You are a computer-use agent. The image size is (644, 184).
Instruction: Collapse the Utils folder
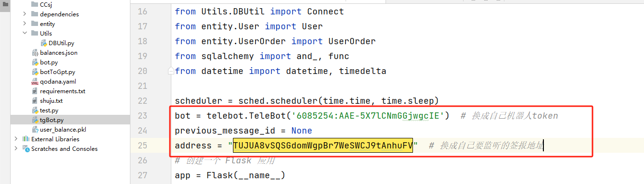[x=25, y=34]
